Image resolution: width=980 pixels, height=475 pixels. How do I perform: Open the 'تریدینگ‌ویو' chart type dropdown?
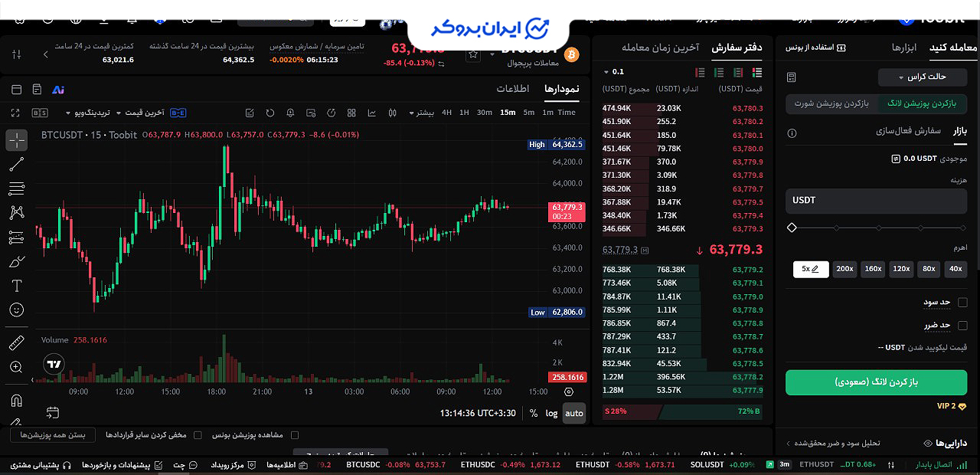click(87, 113)
